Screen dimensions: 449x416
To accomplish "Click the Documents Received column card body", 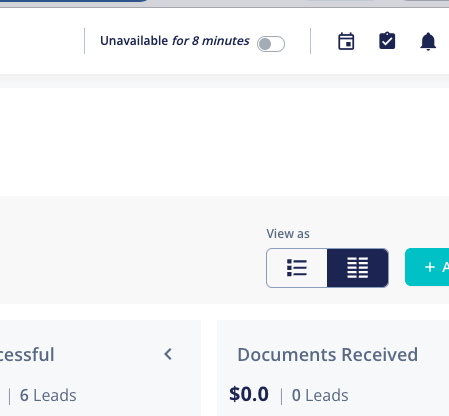I will pyautogui.click(x=333, y=368).
